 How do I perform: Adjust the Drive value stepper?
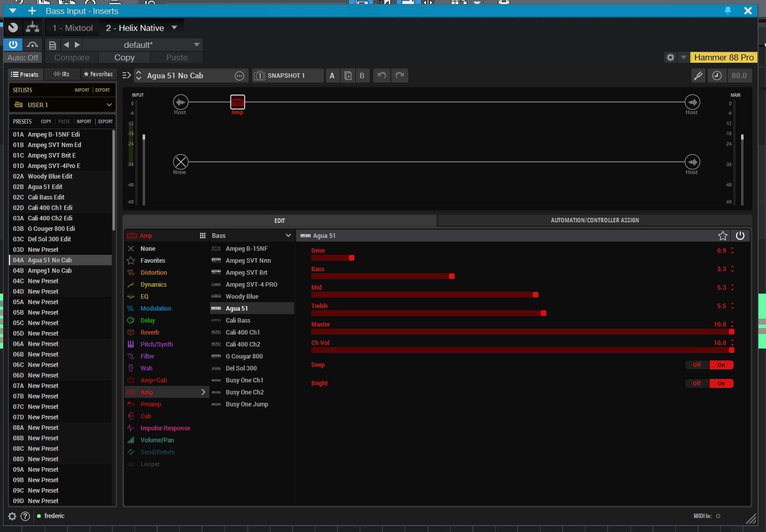point(732,251)
